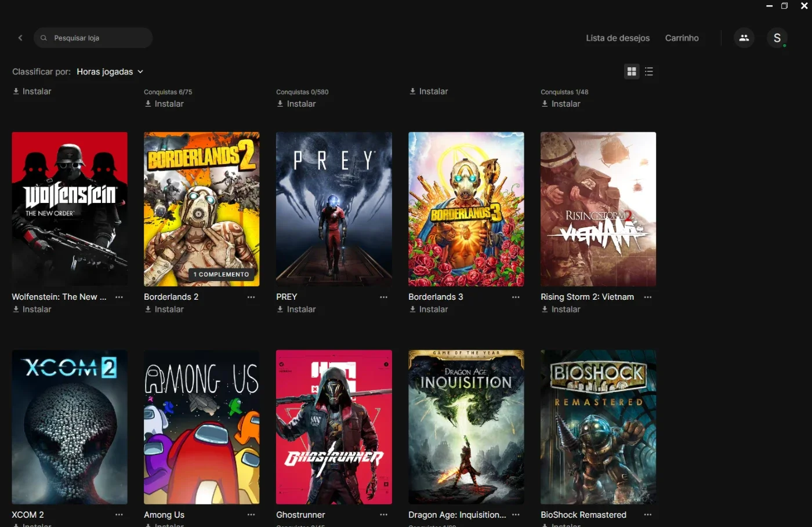812x527 pixels.
Task: Open the three-dot menu for Ghostrunner
Action: pyautogui.click(x=383, y=515)
